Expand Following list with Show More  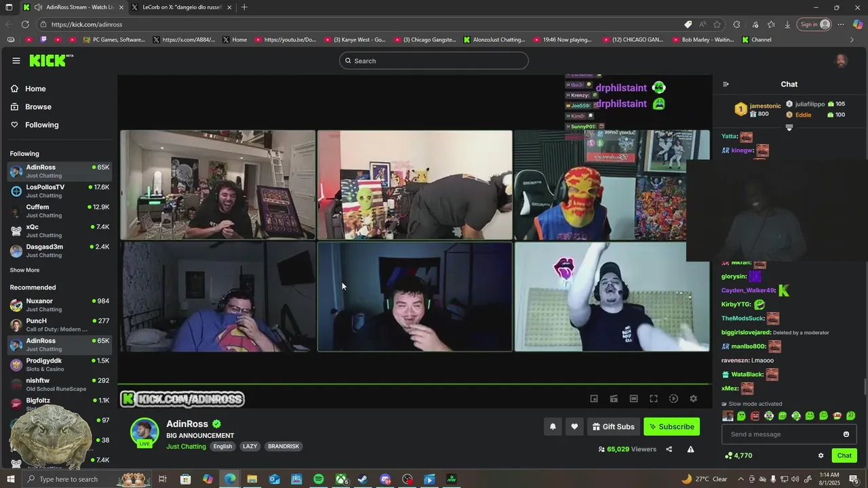24,270
